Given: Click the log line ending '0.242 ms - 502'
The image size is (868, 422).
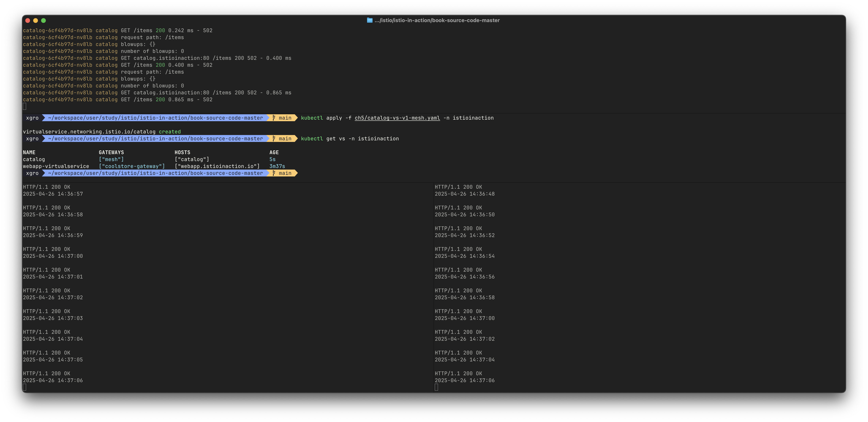Looking at the screenshot, I should click(x=118, y=30).
